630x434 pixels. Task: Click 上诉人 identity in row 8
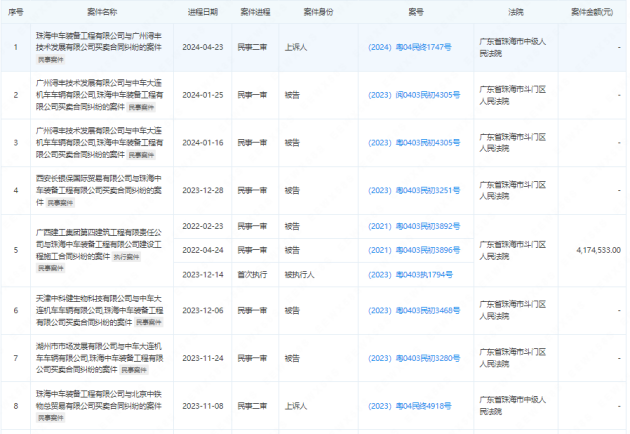(x=296, y=406)
